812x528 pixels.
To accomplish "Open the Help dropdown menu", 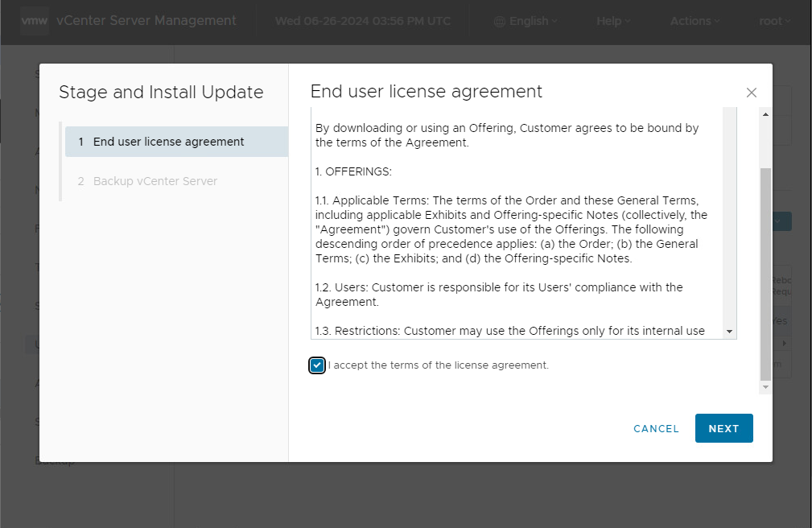I will (613, 21).
